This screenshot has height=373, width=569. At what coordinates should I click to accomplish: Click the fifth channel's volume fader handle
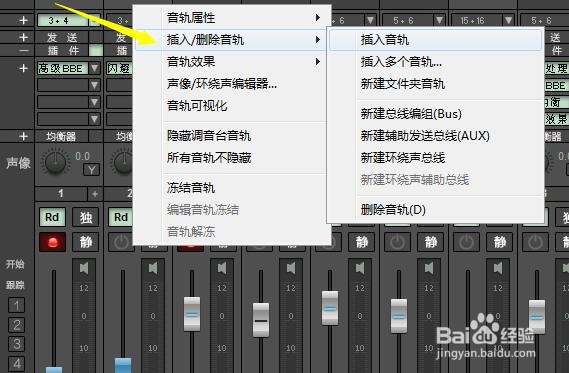pos(330,308)
